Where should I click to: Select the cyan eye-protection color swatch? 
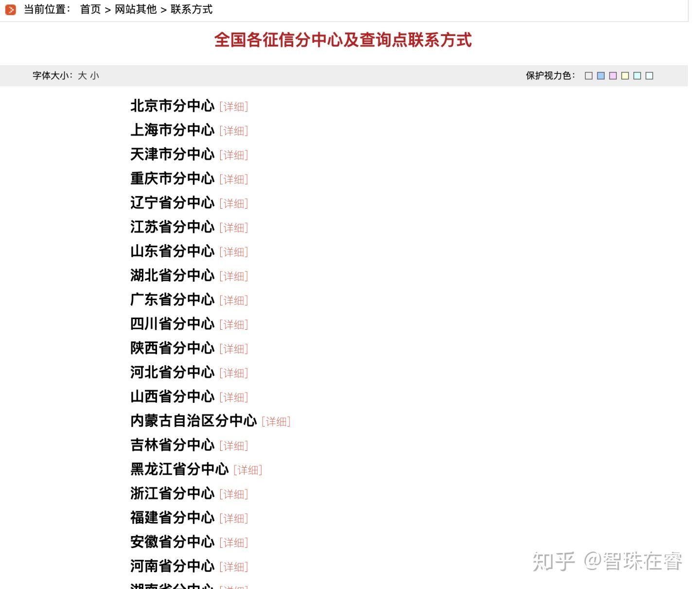(x=637, y=75)
